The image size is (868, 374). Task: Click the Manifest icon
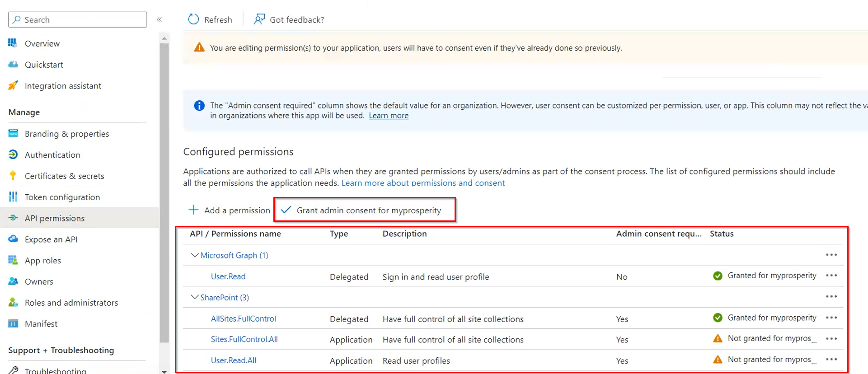click(13, 323)
